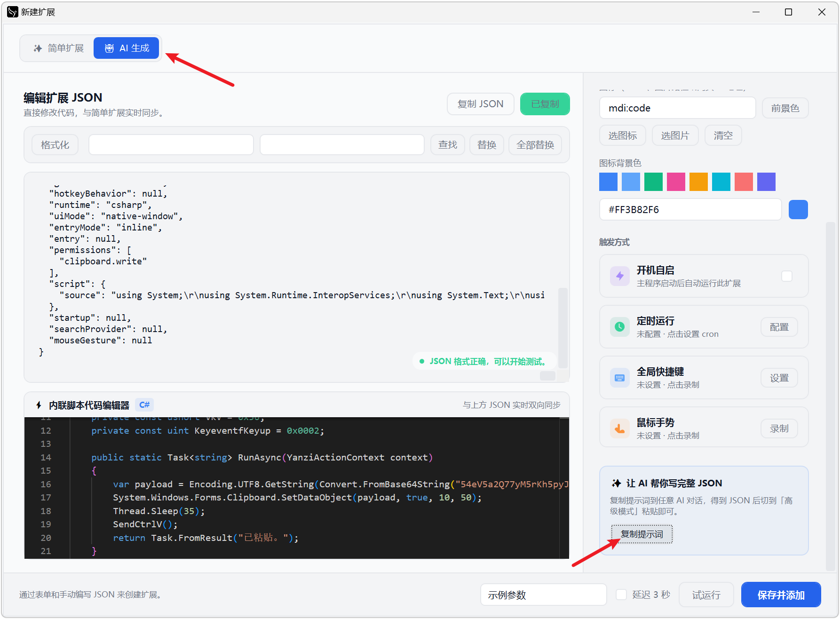Click the 查找 button
This screenshot has width=840, height=619.
[448, 145]
